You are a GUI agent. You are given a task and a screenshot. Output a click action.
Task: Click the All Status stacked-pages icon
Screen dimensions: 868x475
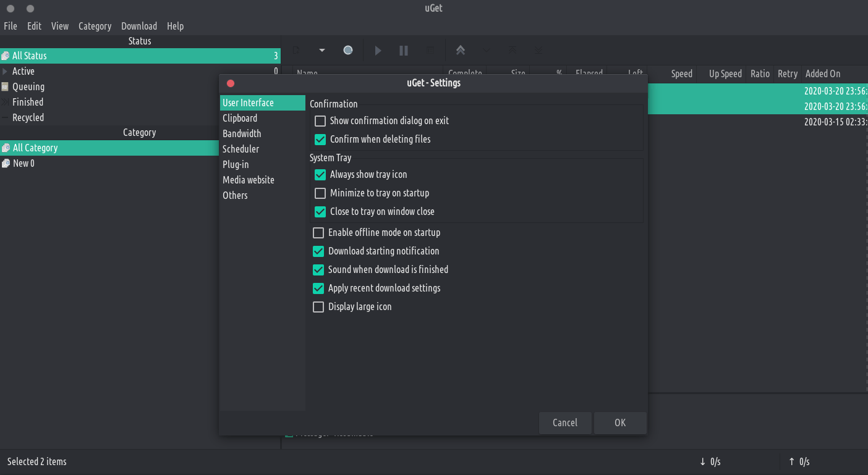6,56
